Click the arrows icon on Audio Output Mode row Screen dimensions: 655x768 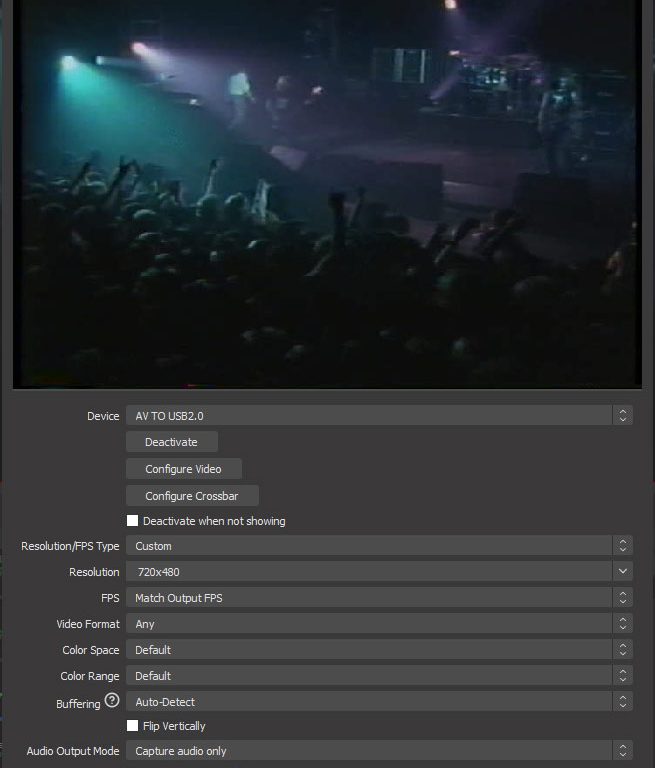pyautogui.click(x=623, y=750)
